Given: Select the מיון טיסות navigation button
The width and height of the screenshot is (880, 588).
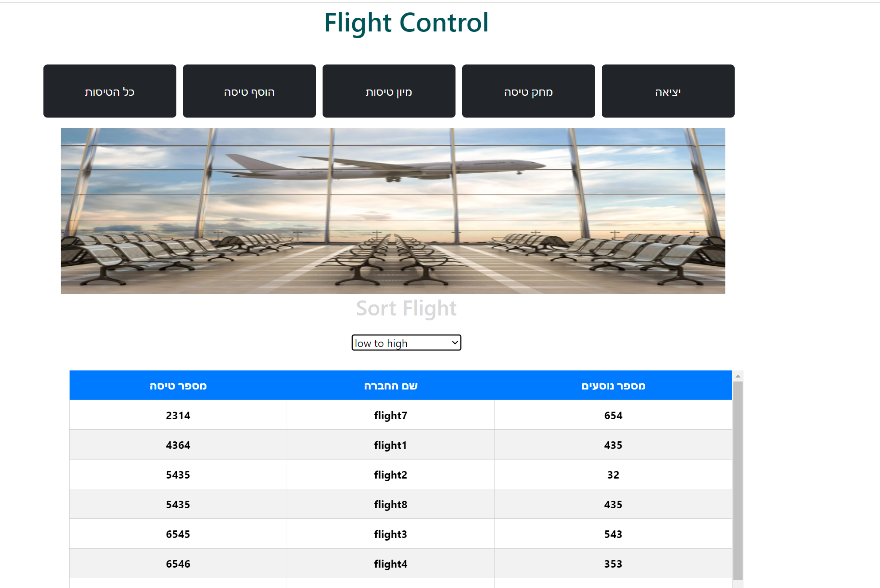Looking at the screenshot, I should pyautogui.click(x=389, y=91).
